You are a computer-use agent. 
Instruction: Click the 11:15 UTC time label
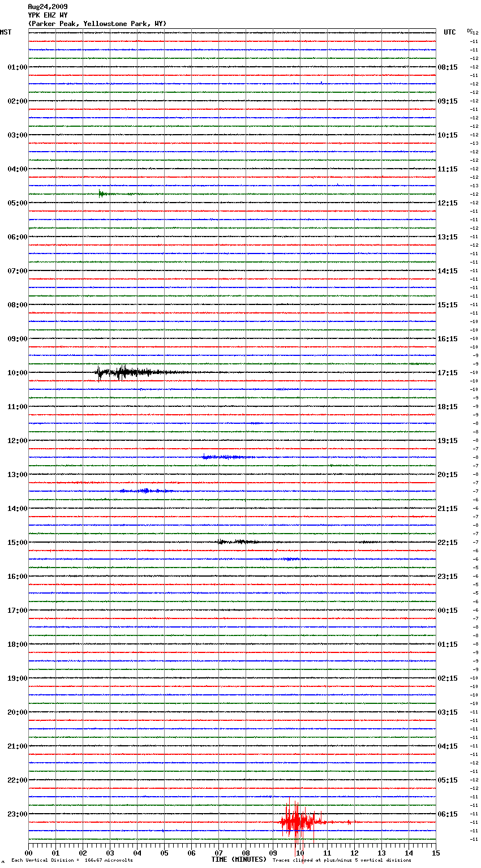[448, 169]
